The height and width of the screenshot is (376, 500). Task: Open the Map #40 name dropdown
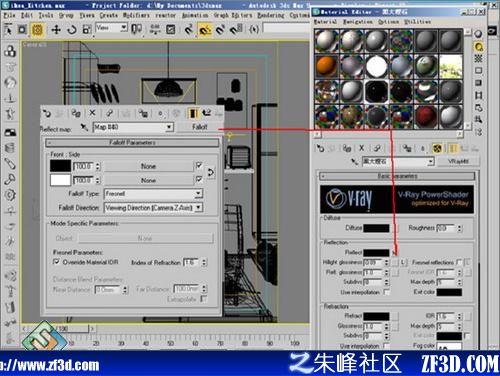click(133, 127)
